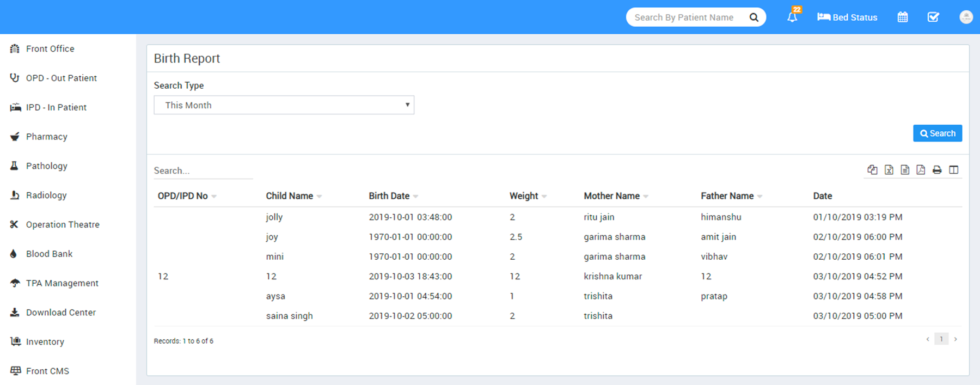The width and height of the screenshot is (980, 385).
Task: Export birth report to PDF
Action: pyautogui.click(x=921, y=170)
